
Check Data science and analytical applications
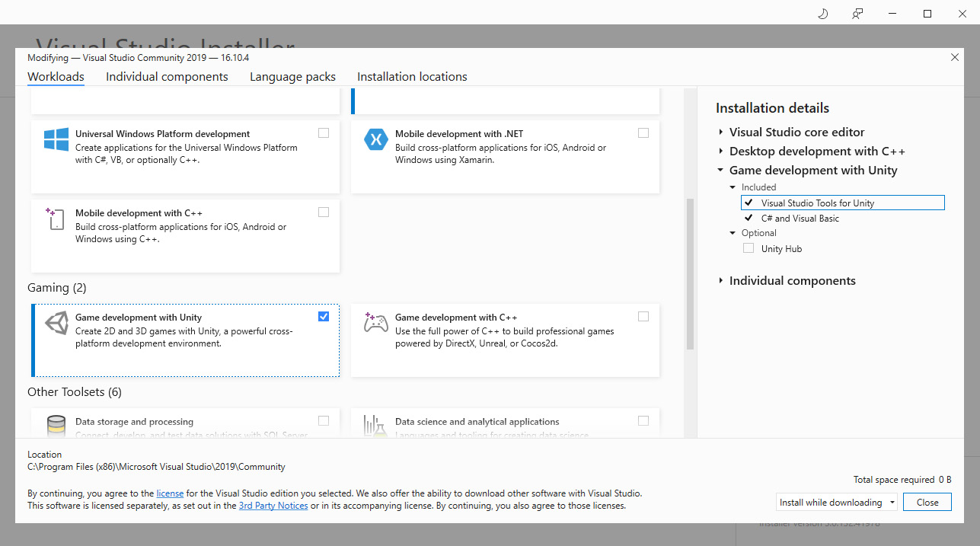click(643, 420)
